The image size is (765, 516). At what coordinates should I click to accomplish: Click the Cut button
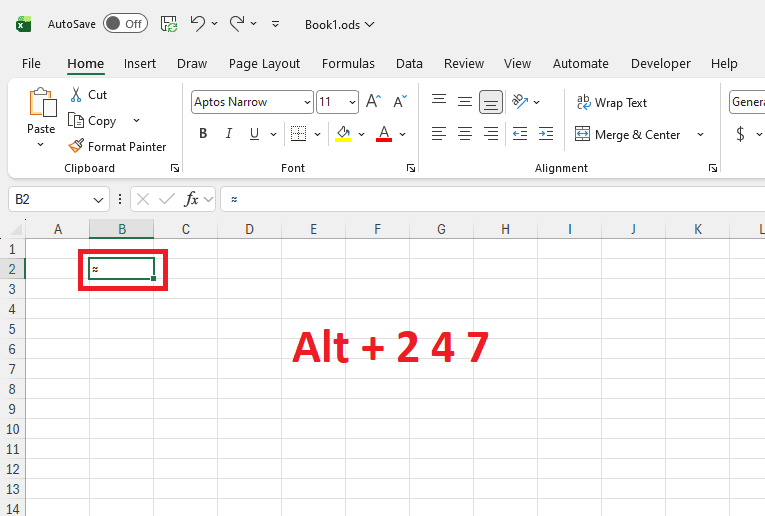coord(88,95)
